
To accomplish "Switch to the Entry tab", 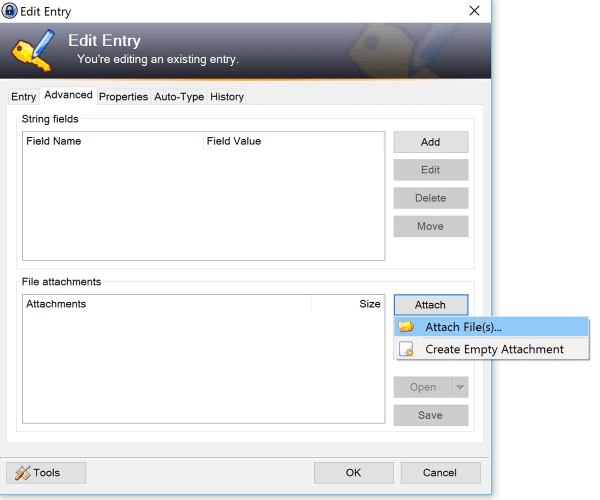I will coord(24,97).
